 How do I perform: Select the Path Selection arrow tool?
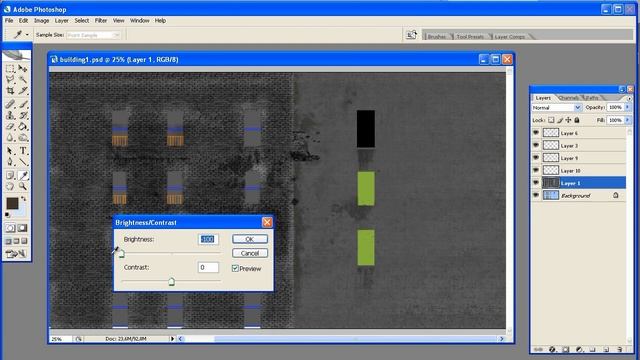10,151
